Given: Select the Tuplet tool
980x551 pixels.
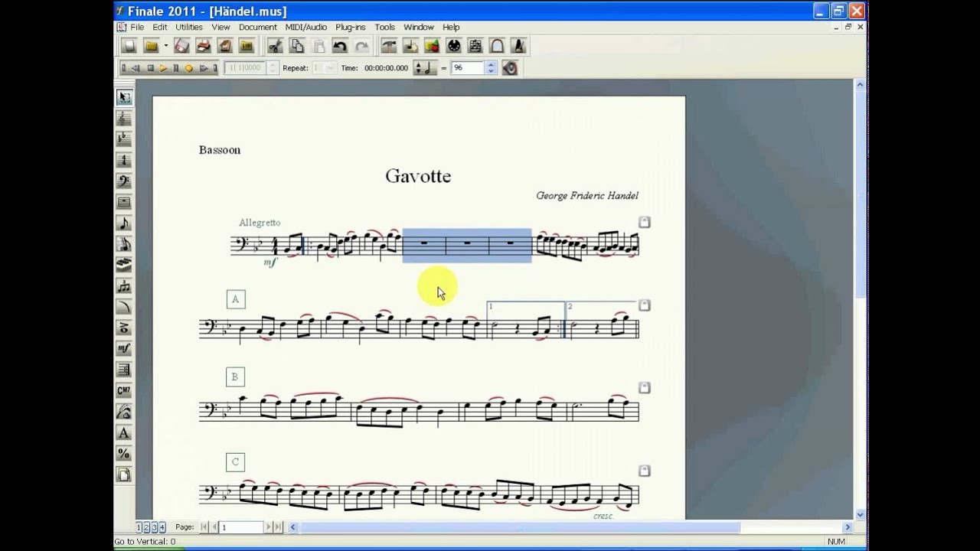Looking at the screenshot, I should [124, 286].
